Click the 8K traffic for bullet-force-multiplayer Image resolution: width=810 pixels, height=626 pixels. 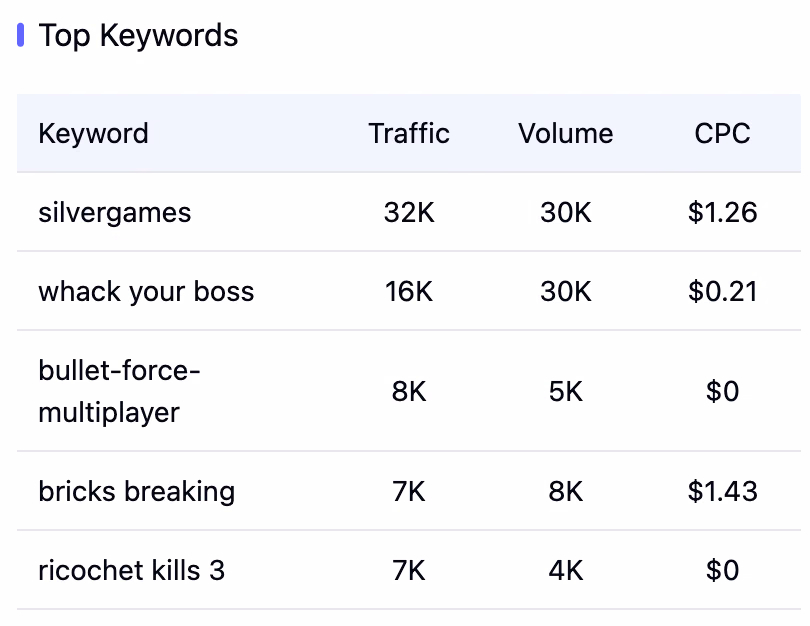409,391
